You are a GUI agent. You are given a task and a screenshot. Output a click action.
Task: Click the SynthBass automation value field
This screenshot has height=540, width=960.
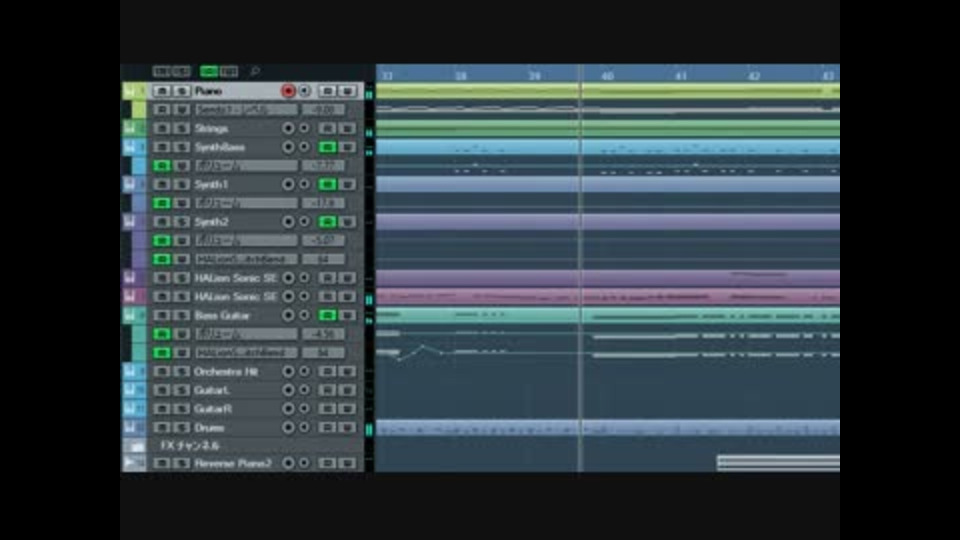point(323,166)
